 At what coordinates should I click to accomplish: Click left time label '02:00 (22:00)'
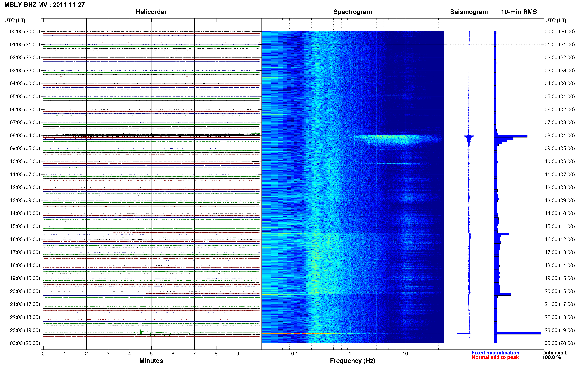tap(25, 57)
